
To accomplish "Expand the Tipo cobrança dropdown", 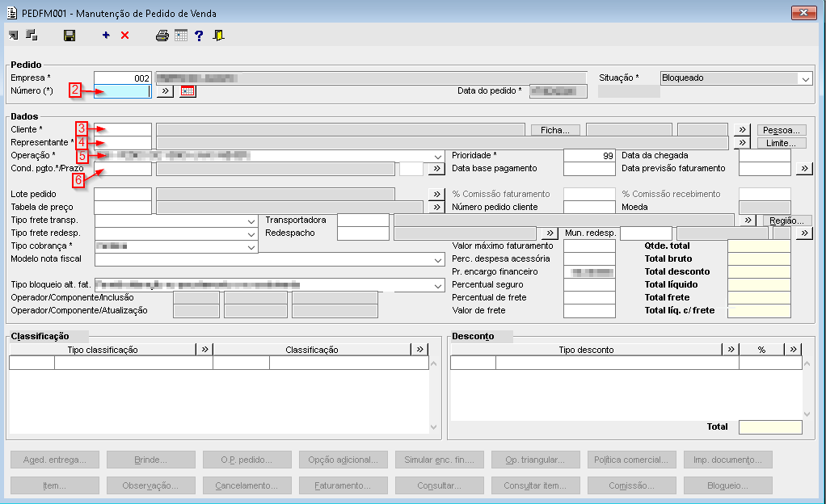I will pos(251,247).
